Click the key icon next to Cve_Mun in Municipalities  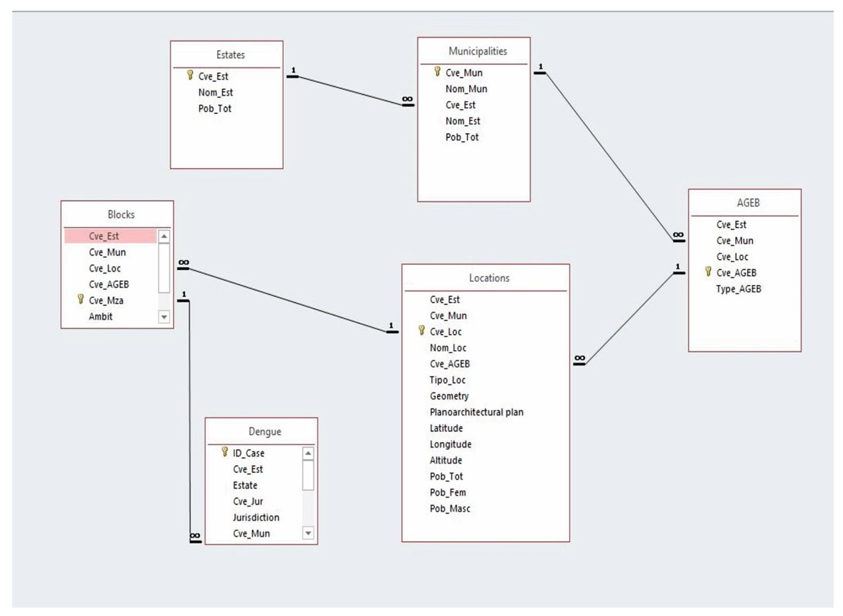437,72
